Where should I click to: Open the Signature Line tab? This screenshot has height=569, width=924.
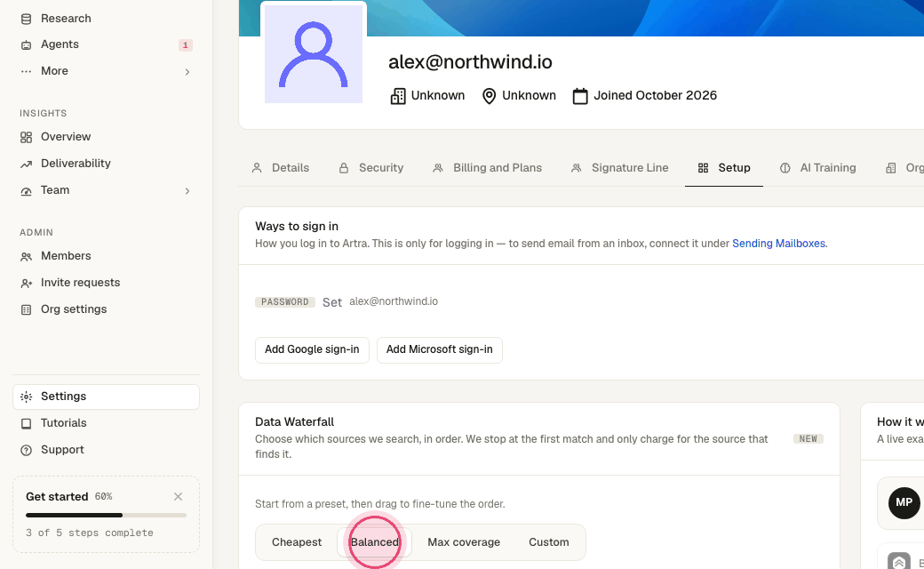point(620,168)
